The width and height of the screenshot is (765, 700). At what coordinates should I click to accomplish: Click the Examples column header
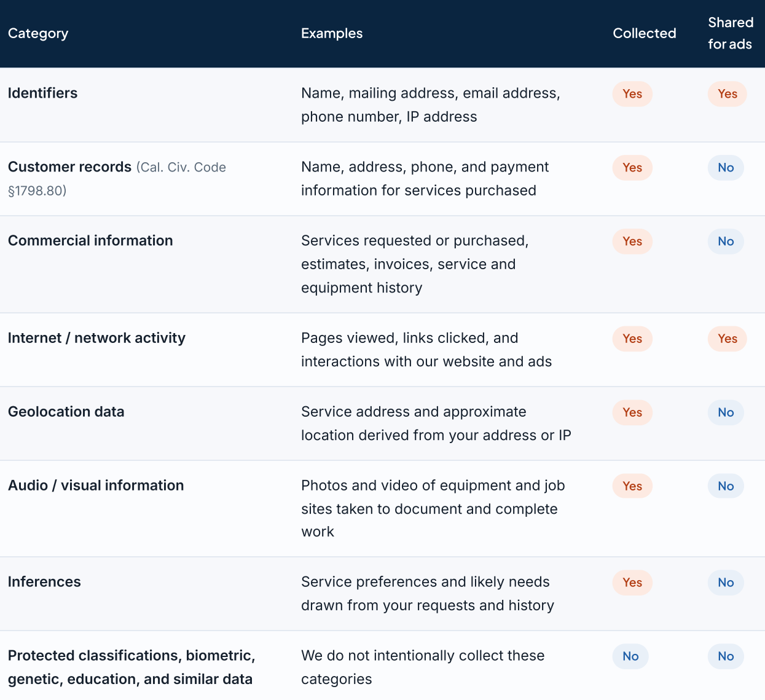(332, 33)
